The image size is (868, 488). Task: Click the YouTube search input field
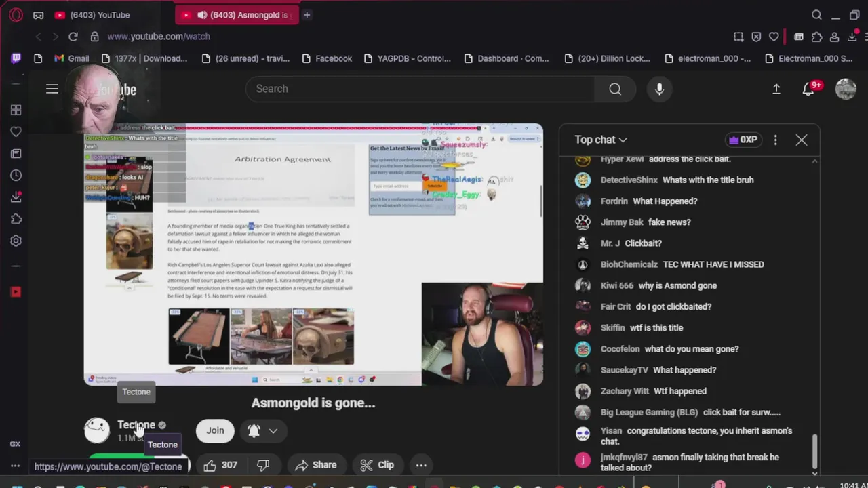coord(420,89)
